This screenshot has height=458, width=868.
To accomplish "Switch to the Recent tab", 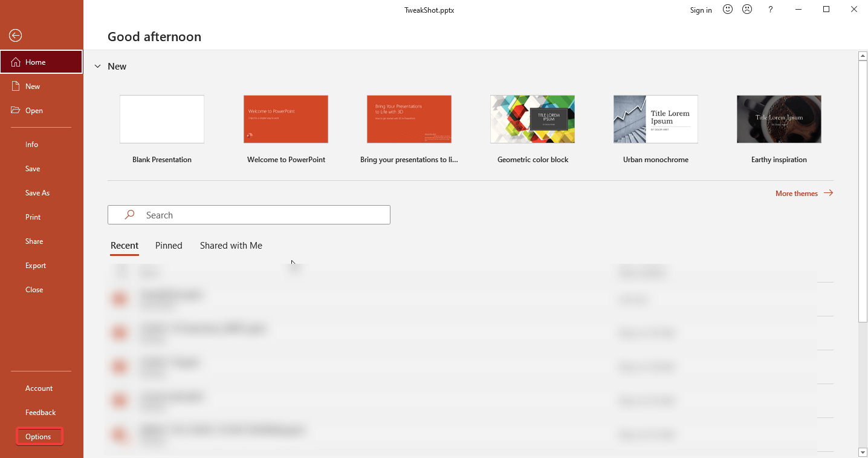I will tap(125, 245).
